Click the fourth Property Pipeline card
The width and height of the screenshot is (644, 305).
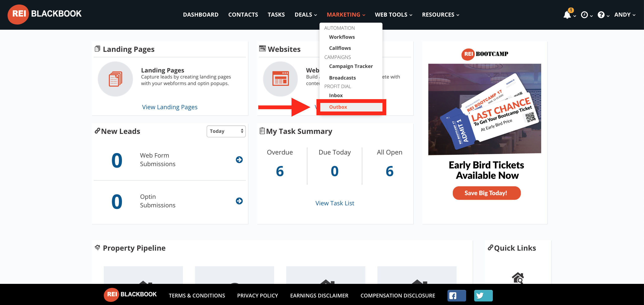(x=417, y=275)
